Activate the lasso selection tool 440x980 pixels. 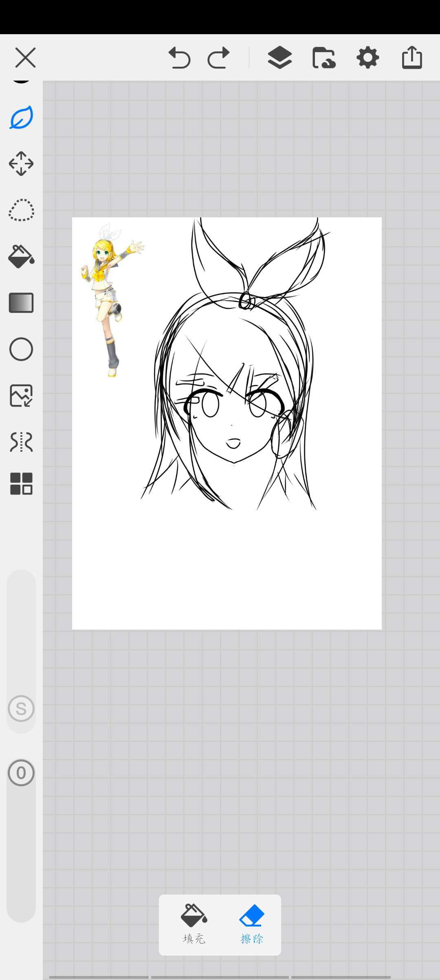click(x=21, y=210)
